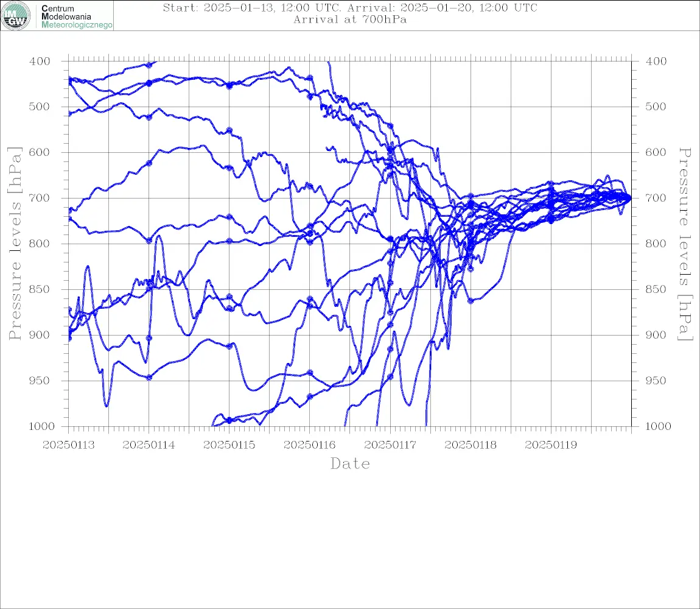Click the date label 20250115
The height and width of the screenshot is (609, 700).
(x=229, y=445)
